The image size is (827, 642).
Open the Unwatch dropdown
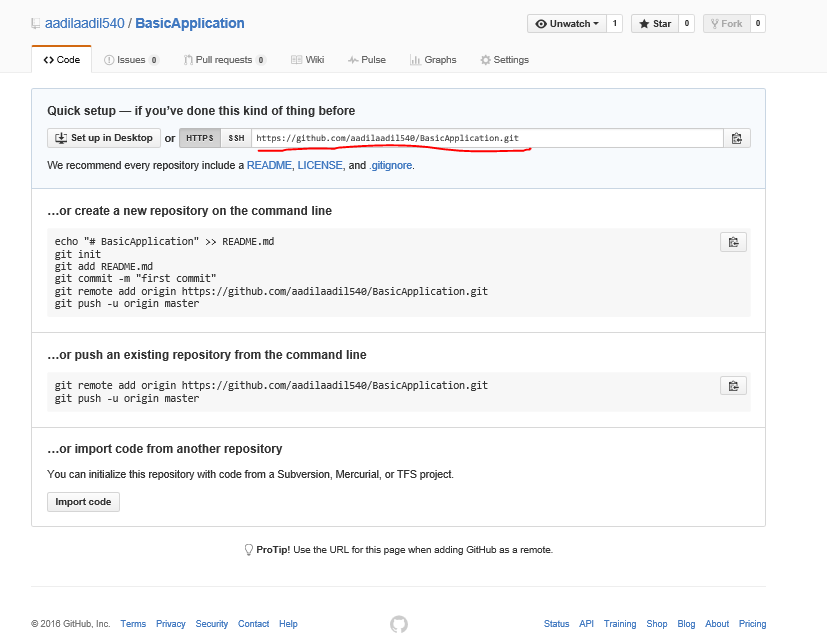coord(567,23)
